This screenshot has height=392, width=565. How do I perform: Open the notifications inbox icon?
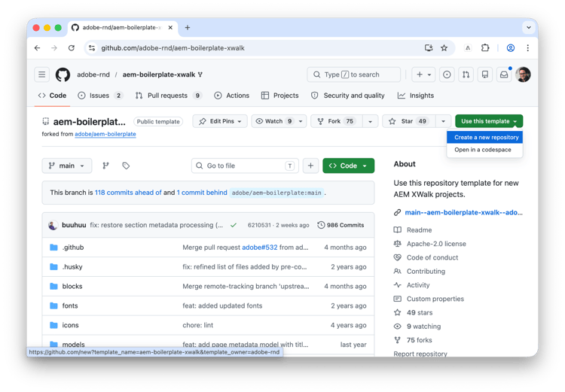[x=504, y=74]
